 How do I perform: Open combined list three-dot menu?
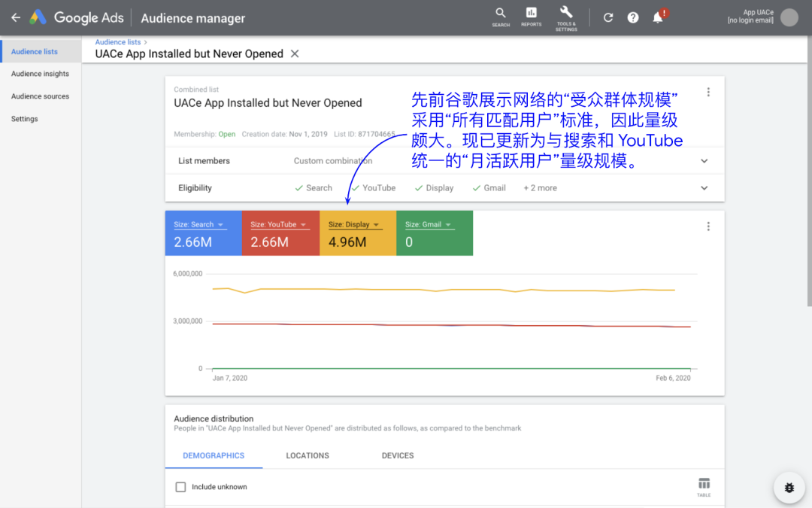point(707,92)
